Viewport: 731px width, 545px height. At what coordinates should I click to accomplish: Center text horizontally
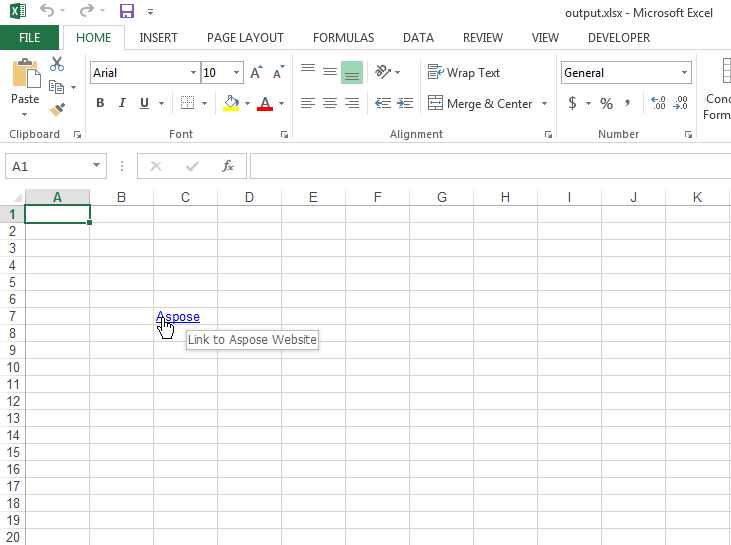(x=330, y=103)
